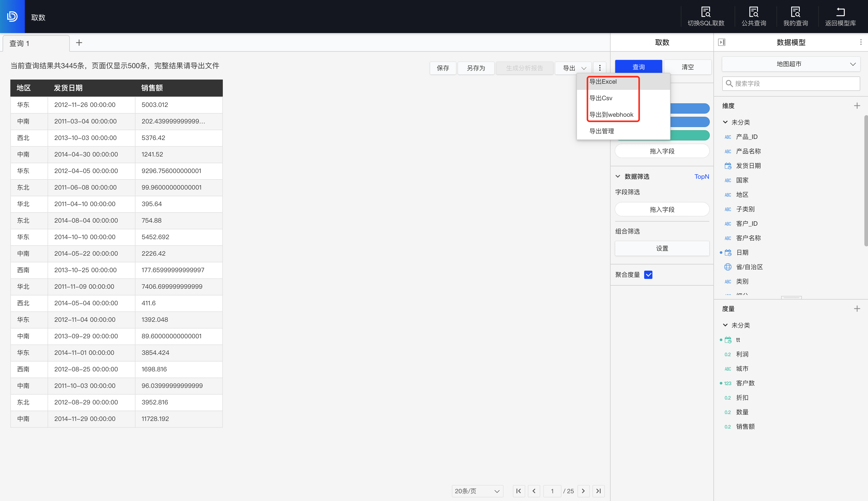Image resolution: width=868 pixels, height=501 pixels.
Task: Add a new dimension with the 维度 plus icon
Action: pyautogui.click(x=857, y=106)
